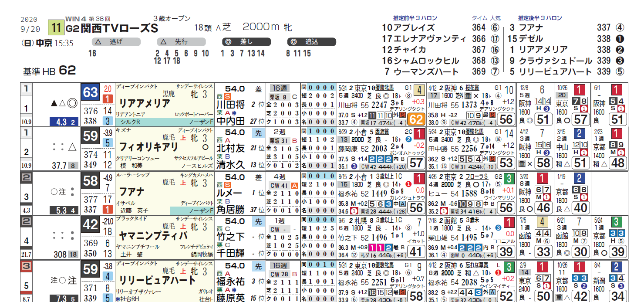644x302 pixels.
Task: Click the dark 追込 running-style pill
Action: tap(311, 42)
